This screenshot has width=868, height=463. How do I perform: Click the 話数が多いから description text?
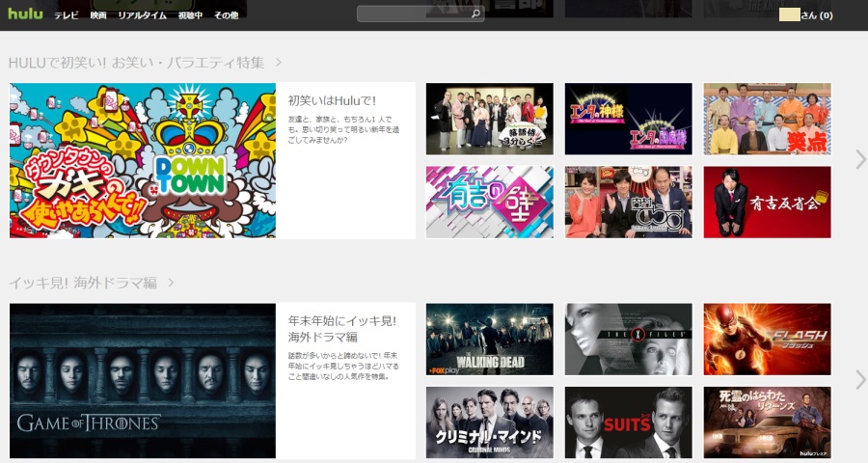[343, 367]
